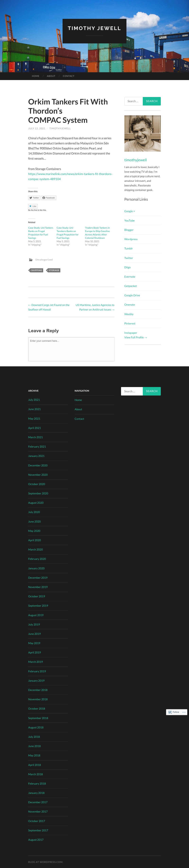Open the SHIPPING tag
Screen dimensions: 189x868
click(x=36, y=270)
